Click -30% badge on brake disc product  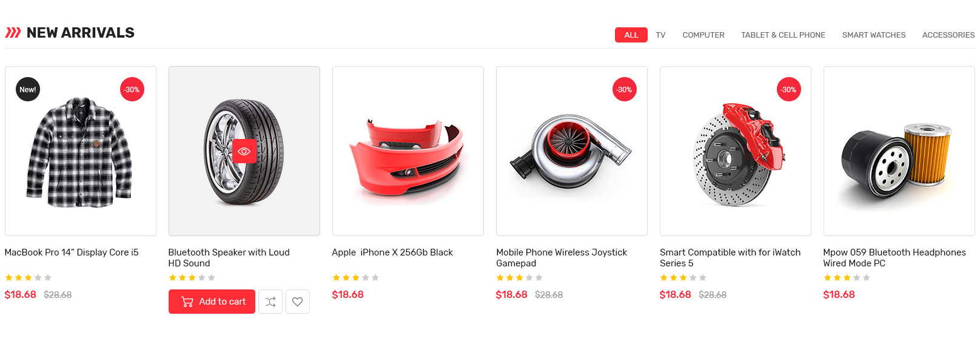(x=788, y=89)
